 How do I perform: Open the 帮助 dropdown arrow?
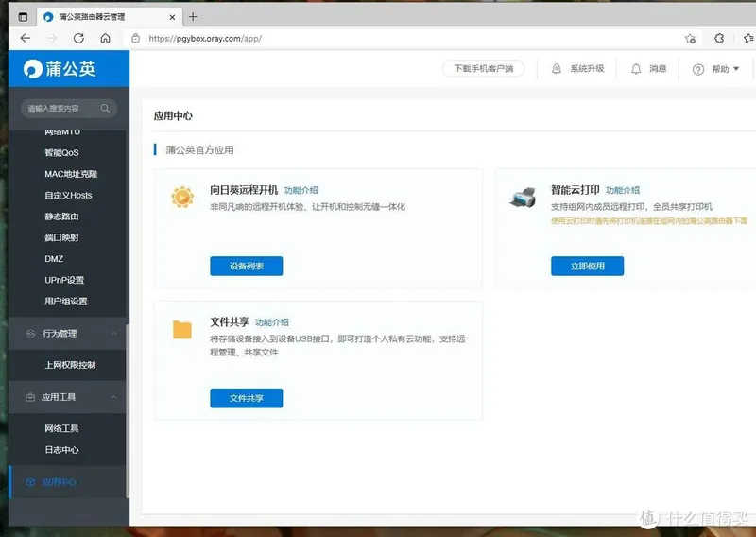click(x=736, y=69)
